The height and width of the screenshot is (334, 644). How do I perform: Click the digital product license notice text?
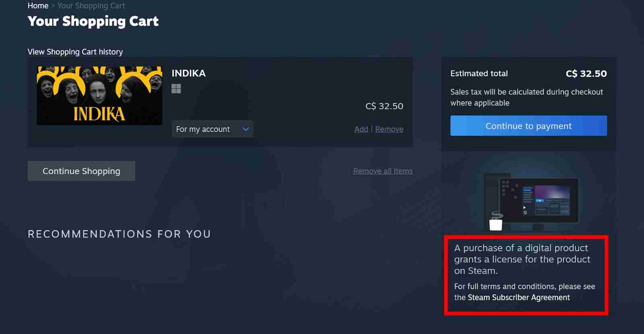522,259
